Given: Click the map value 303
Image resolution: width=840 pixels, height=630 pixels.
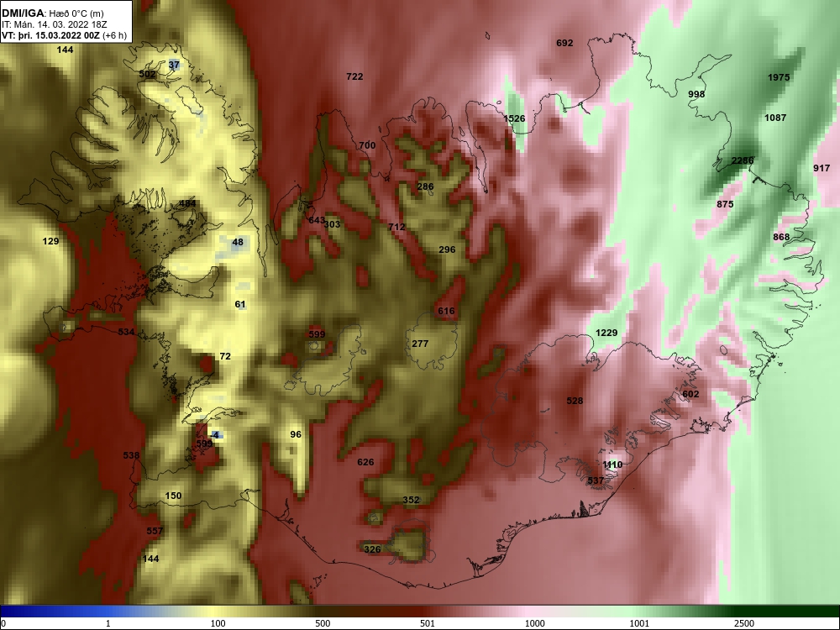Looking at the screenshot, I should [x=332, y=224].
